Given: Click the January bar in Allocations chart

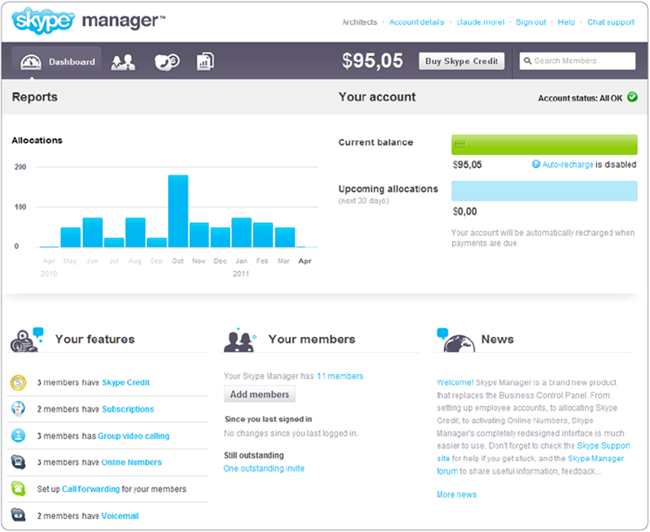Looking at the screenshot, I should 241,233.
